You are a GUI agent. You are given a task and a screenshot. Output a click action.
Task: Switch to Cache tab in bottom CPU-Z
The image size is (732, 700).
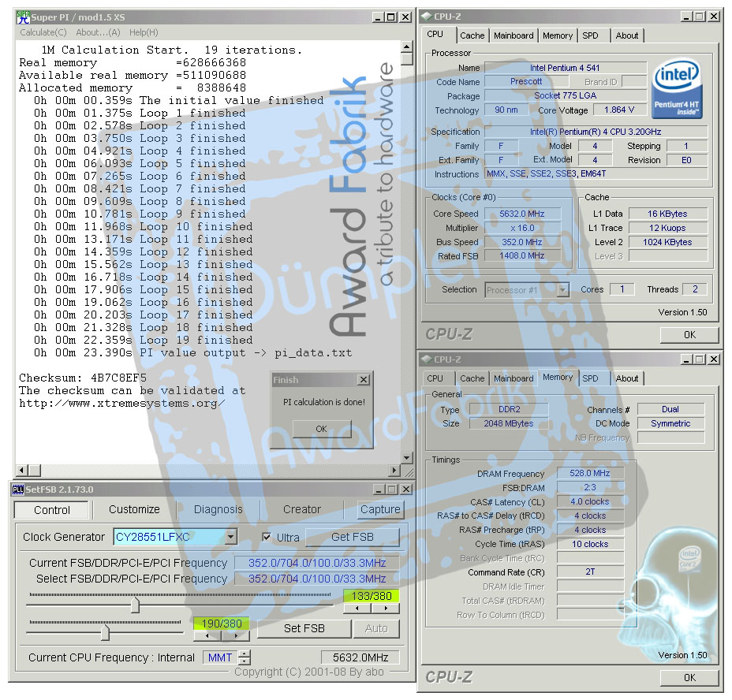(472, 378)
